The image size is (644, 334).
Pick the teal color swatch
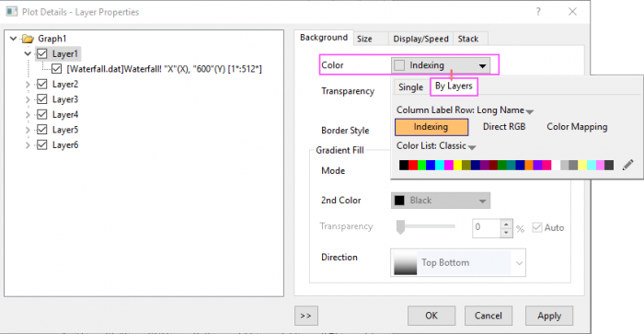pyautogui.click(x=511, y=165)
